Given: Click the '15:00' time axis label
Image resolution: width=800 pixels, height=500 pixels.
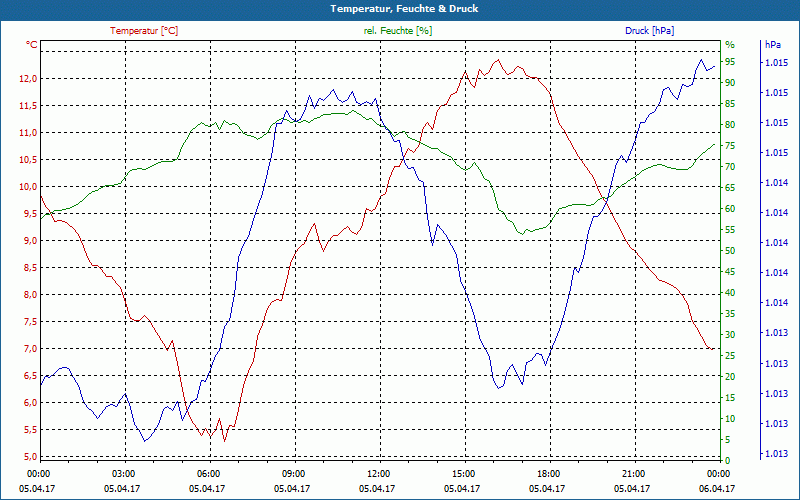Looking at the screenshot, I should 463,473.
